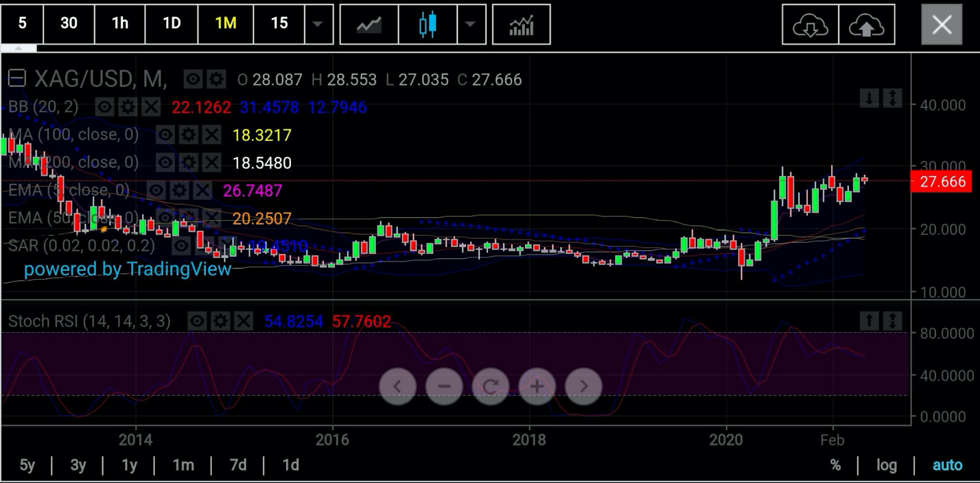Viewport: 980px width, 483px height.
Task: Remove the MA (100, close, 0) indicator
Action: [x=211, y=134]
